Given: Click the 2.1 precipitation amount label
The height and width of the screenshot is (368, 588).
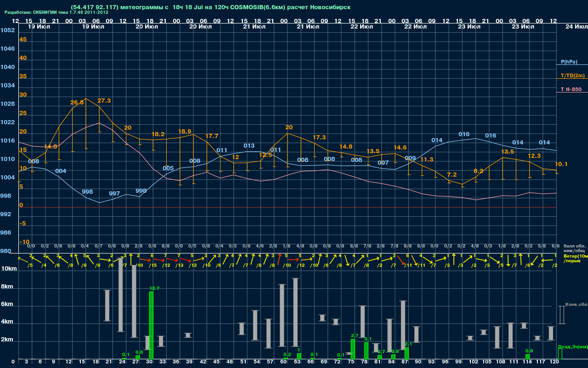Looking at the screenshot, I should pyautogui.click(x=409, y=344).
